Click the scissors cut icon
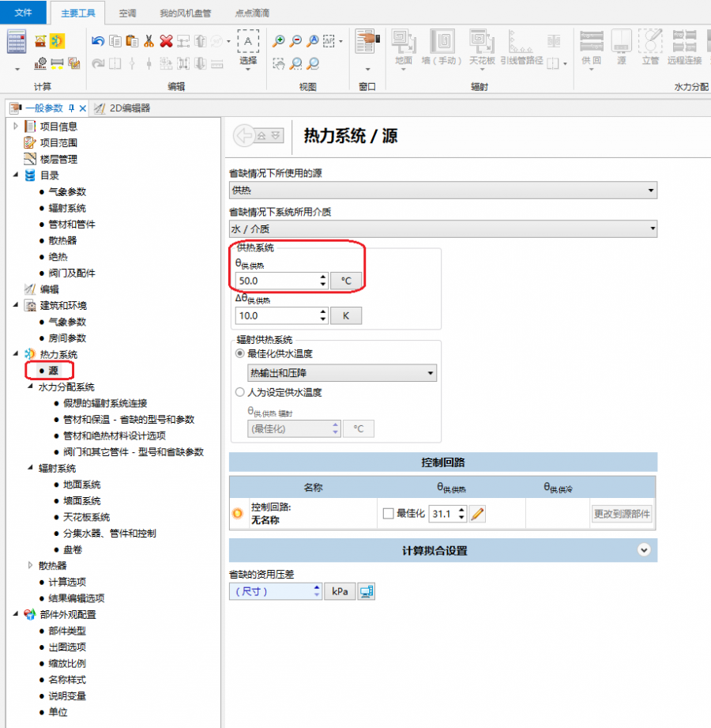The width and height of the screenshot is (711, 728). [149, 41]
